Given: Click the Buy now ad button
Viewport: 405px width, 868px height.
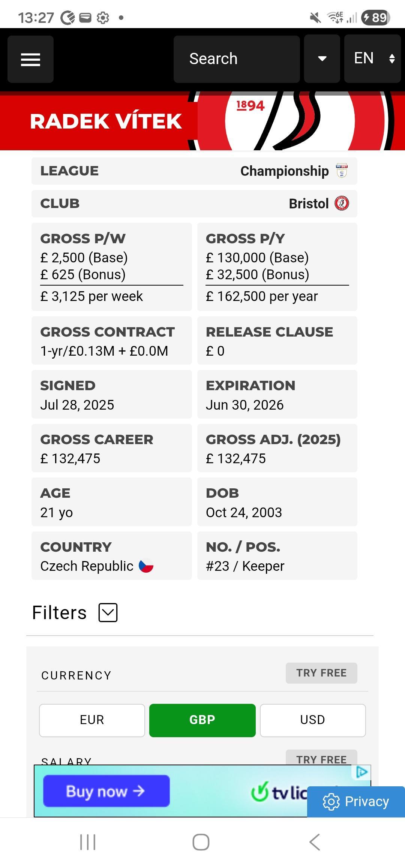Looking at the screenshot, I should tap(106, 791).
